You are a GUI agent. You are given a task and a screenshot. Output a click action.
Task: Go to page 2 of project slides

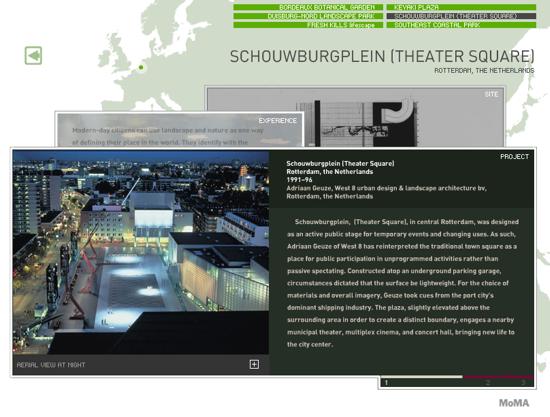point(488,383)
